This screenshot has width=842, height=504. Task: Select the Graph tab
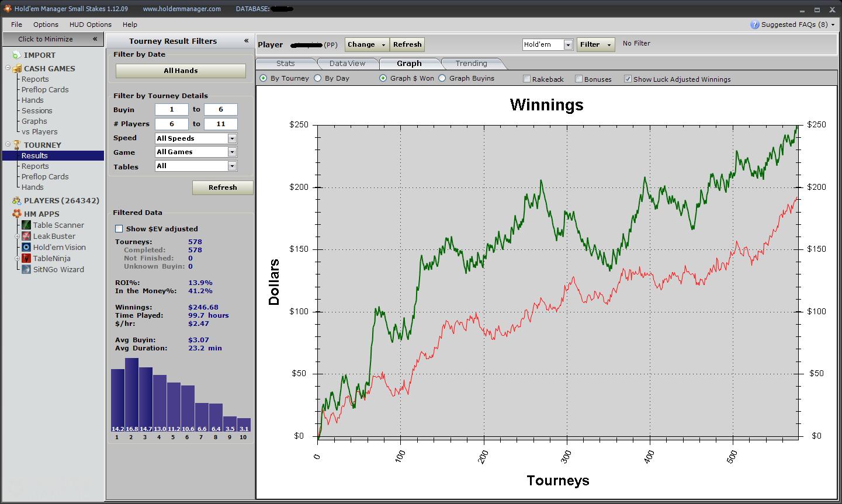click(x=409, y=63)
